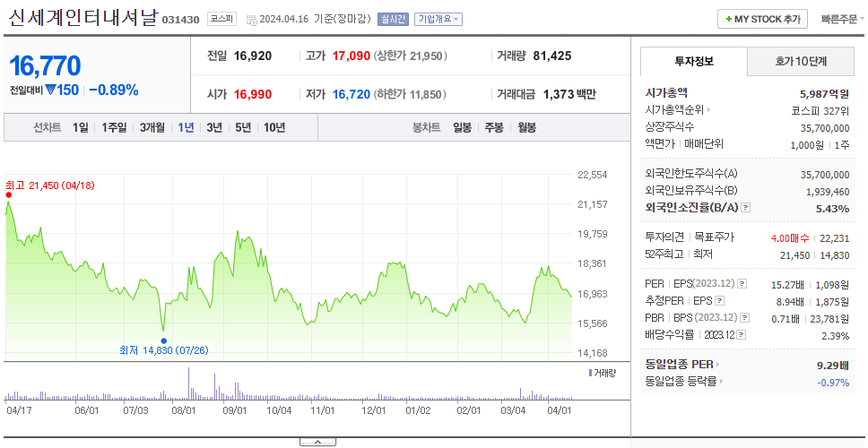This screenshot has width=868, height=448.
Task: Click the 시가 value 16,990
Action: click(253, 95)
